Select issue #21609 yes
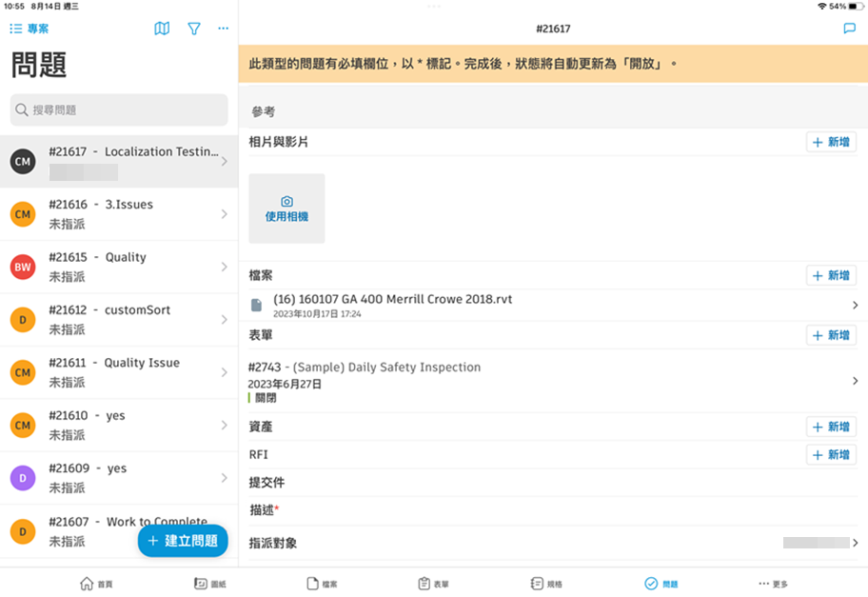 [119, 478]
